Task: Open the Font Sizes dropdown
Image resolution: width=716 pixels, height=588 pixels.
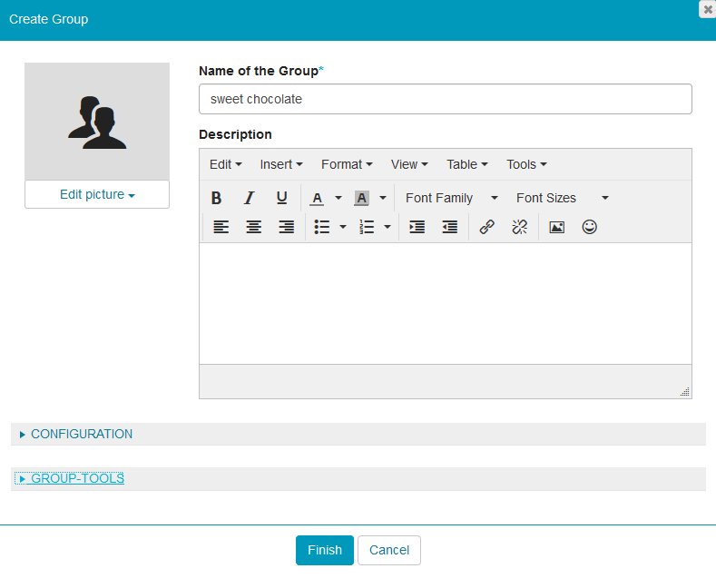Action: [x=562, y=198]
